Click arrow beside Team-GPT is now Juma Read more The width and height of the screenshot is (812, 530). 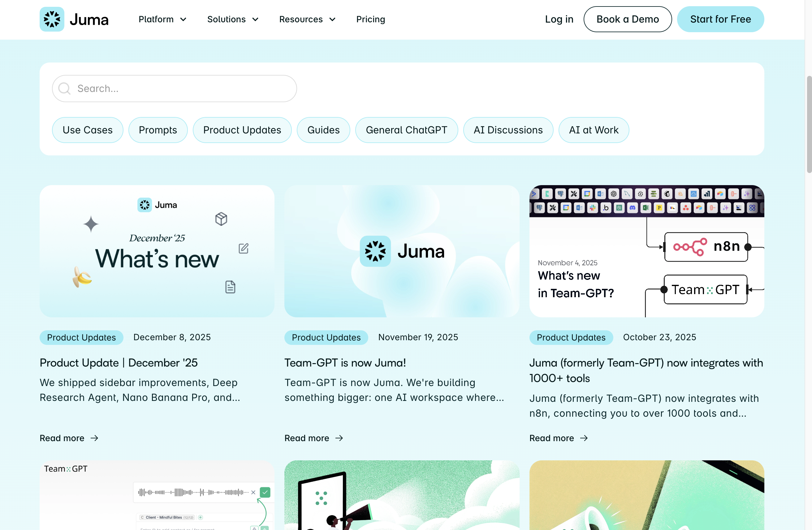click(x=339, y=438)
